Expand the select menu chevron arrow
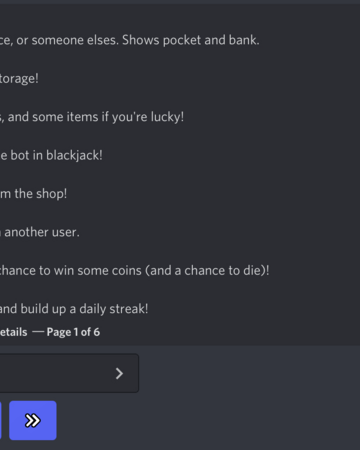 coord(119,374)
